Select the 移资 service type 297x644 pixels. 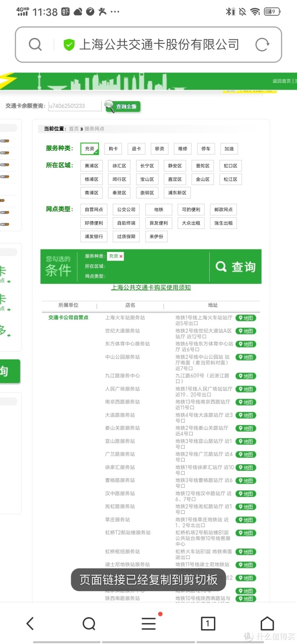pyautogui.click(x=159, y=149)
